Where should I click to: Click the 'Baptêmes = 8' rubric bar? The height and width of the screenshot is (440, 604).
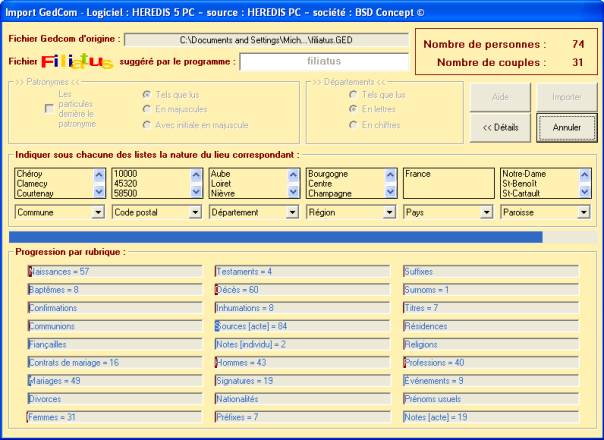pyautogui.click(x=115, y=290)
